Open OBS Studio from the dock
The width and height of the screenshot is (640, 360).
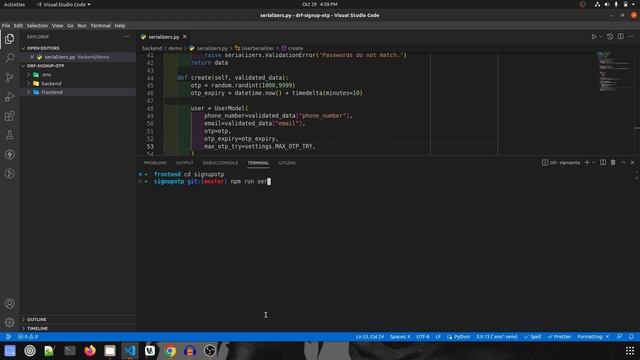(x=210, y=351)
